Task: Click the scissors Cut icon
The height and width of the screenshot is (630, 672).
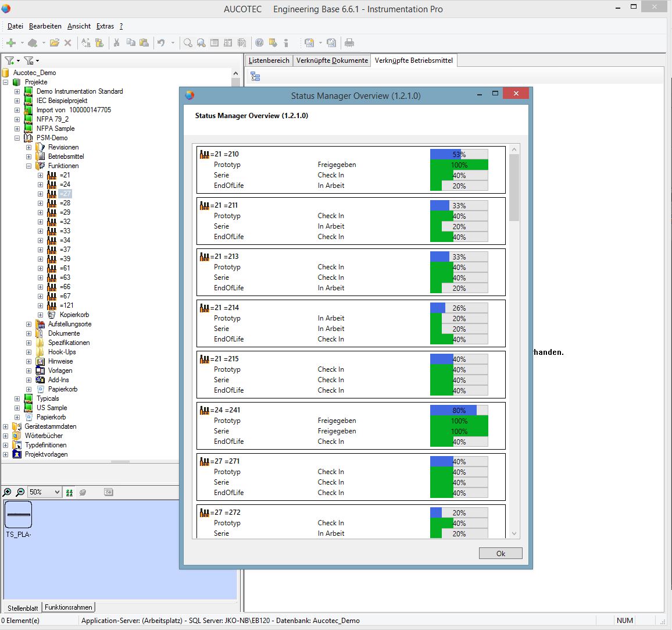Action: coord(116,43)
